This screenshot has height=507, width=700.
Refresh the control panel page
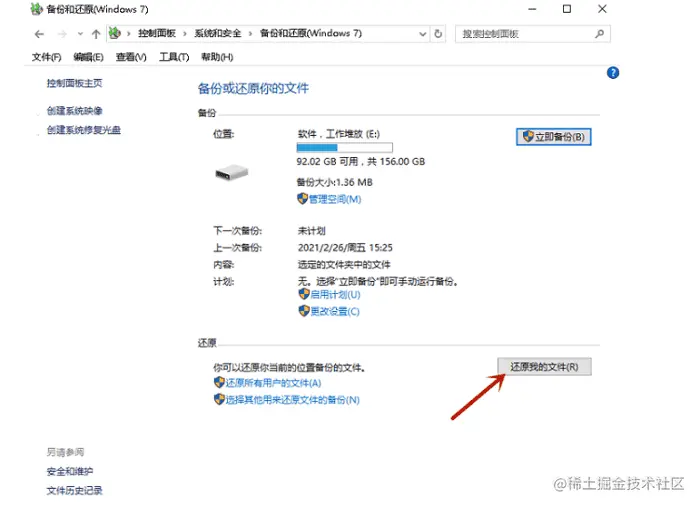pos(438,34)
